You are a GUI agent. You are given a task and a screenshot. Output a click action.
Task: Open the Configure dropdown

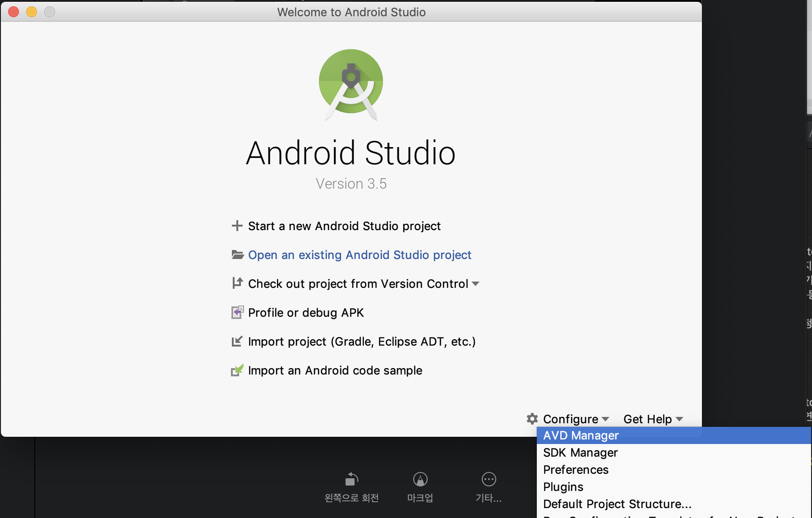(571, 419)
